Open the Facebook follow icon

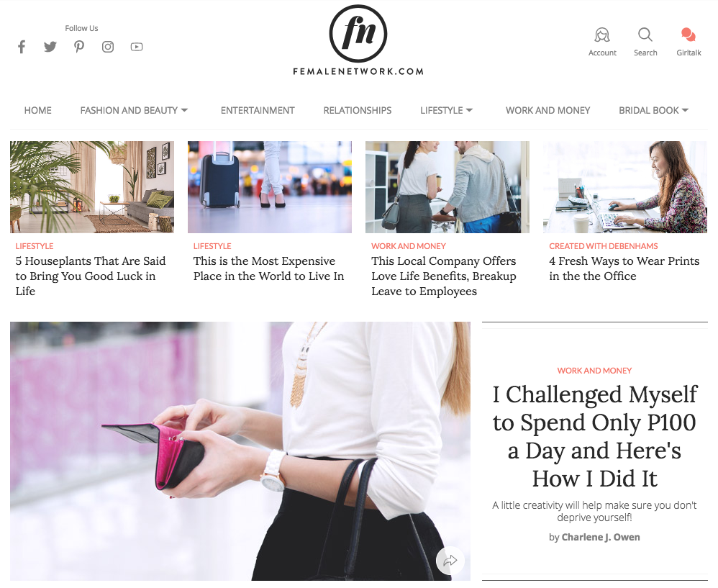pyautogui.click(x=22, y=47)
